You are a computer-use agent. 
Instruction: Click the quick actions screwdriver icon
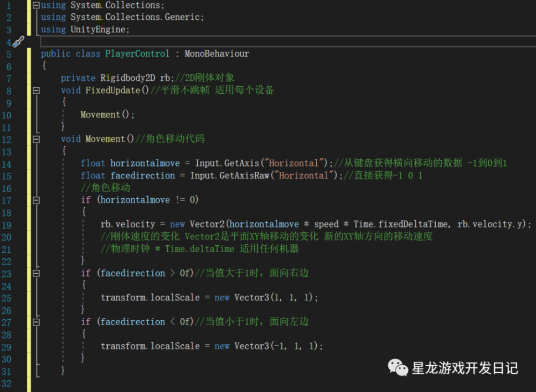click(18, 42)
